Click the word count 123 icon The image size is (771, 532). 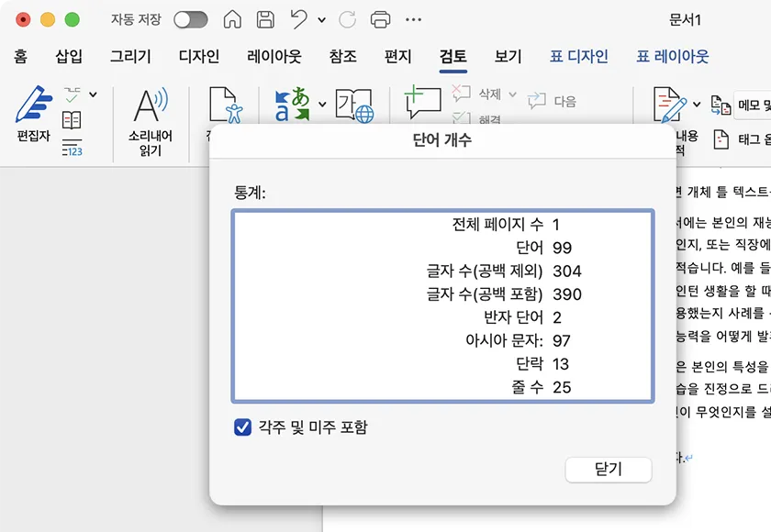coord(72,148)
